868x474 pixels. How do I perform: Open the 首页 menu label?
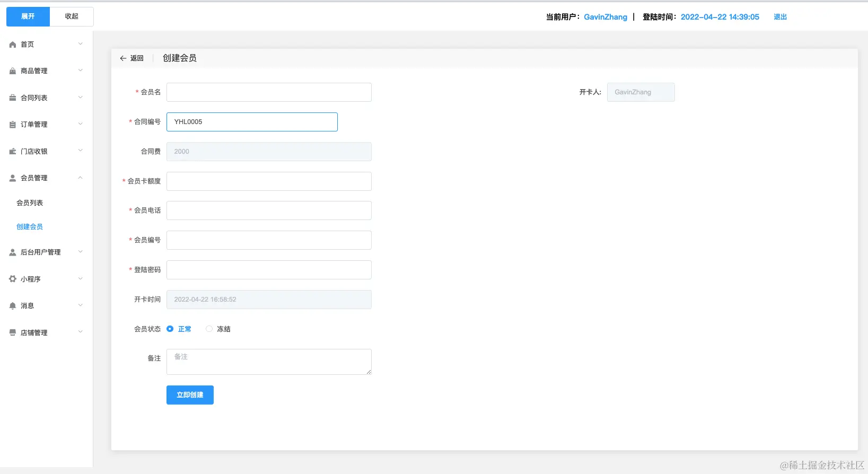[x=27, y=45]
